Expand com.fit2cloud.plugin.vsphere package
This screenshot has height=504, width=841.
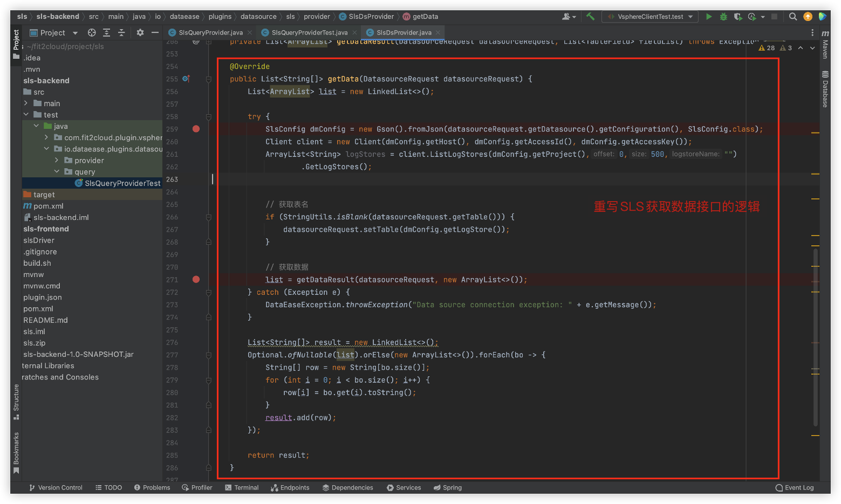pyautogui.click(x=46, y=137)
